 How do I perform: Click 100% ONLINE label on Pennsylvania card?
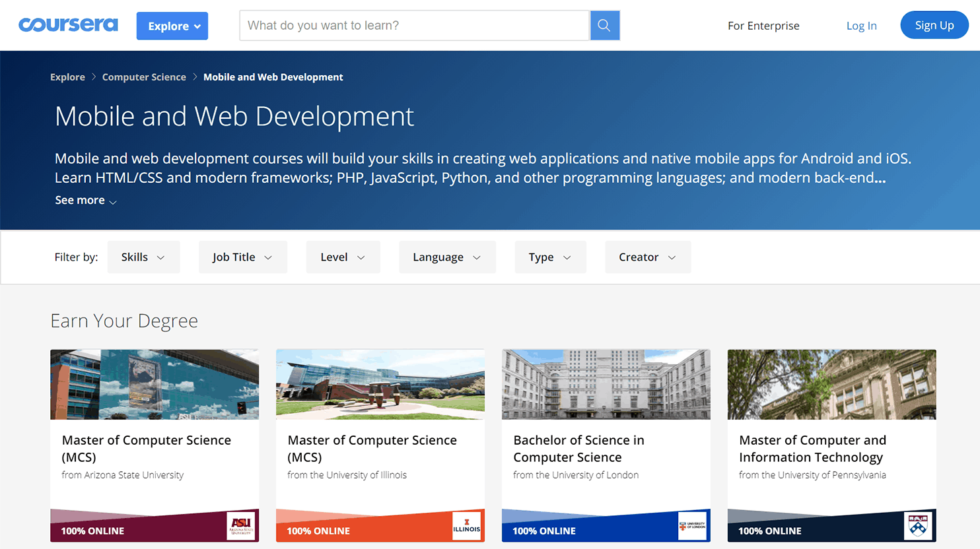770,531
